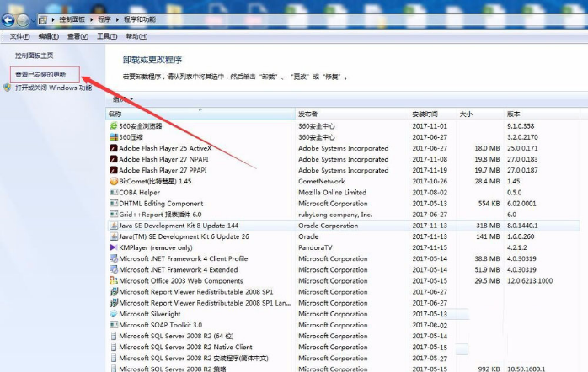The image size is (588, 372).
Task: Open the 文件(F) menu
Action: coord(19,36)
